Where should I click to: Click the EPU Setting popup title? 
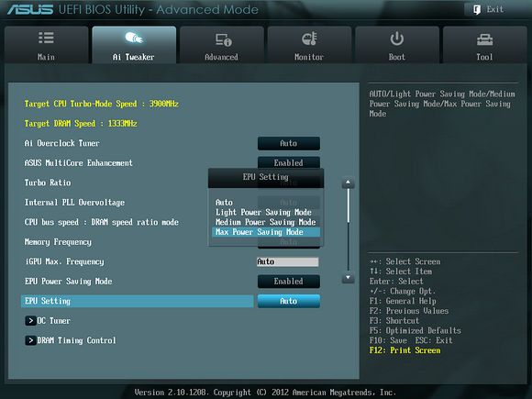[266, 177]
